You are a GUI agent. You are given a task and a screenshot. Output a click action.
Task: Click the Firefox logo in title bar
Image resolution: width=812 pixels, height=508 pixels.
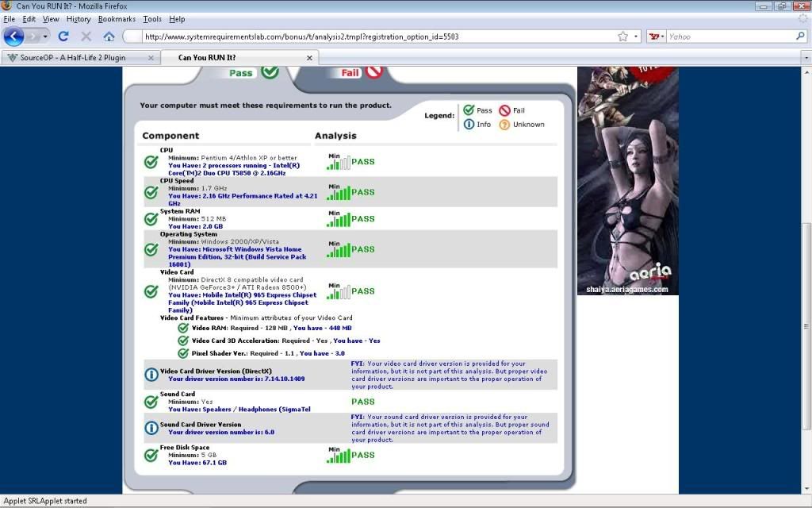click(x=6, y=6)
